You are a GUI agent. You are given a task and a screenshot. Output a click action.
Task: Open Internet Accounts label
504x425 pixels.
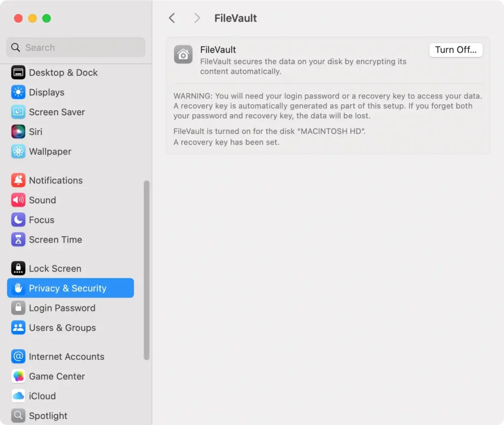[x=66, y=357]
